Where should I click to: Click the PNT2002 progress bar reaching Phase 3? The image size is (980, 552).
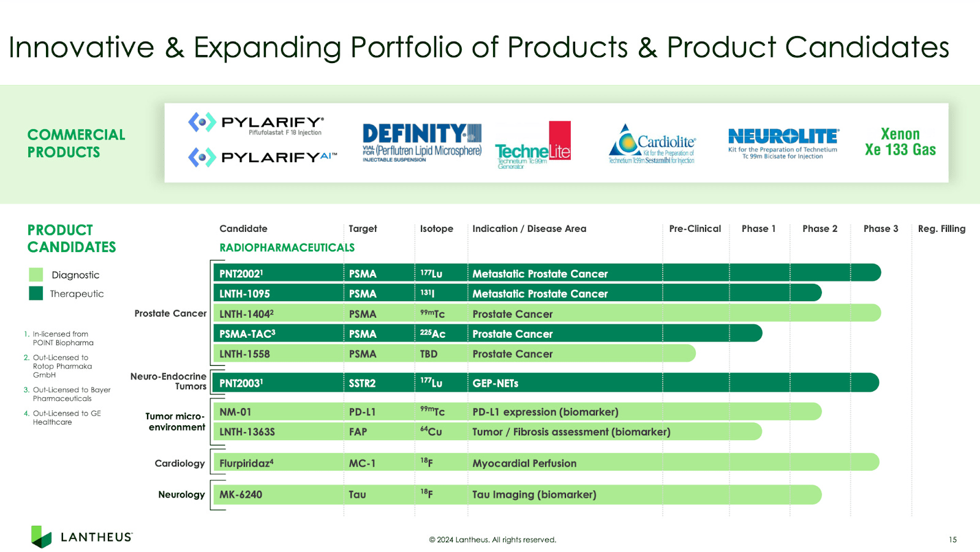point(674,273)
